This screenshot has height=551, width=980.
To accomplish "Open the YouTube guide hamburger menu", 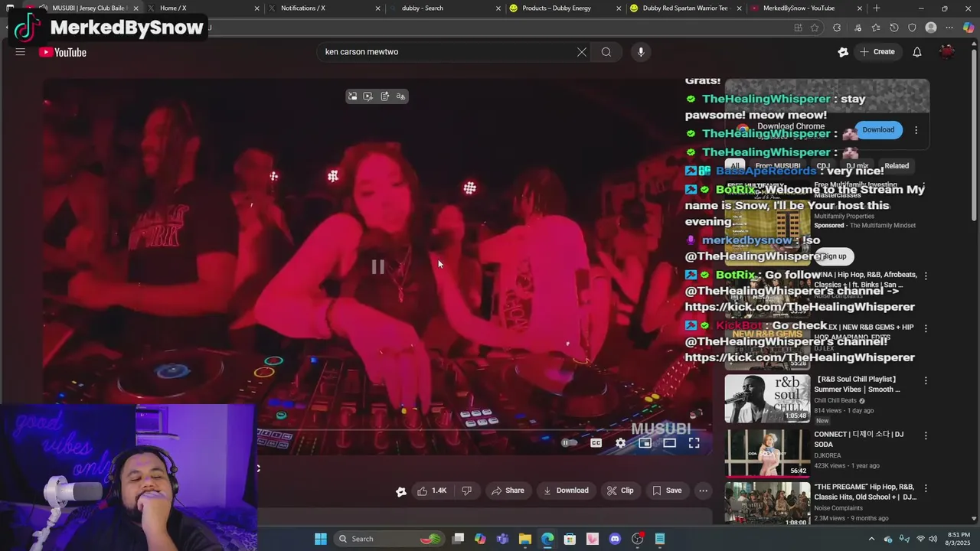I will pos(21,52).
